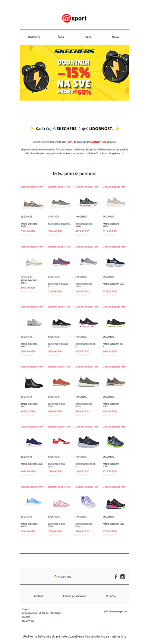149x644 pixels.
Task: Open the black Chelsea boot product image
Action: (34, 382)
